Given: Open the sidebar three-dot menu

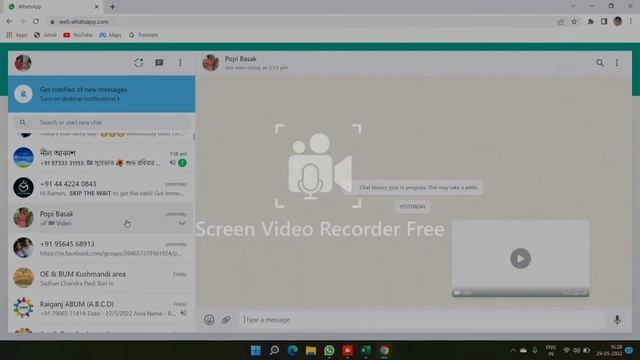Looking at the screenshot, I should [180, 63].
